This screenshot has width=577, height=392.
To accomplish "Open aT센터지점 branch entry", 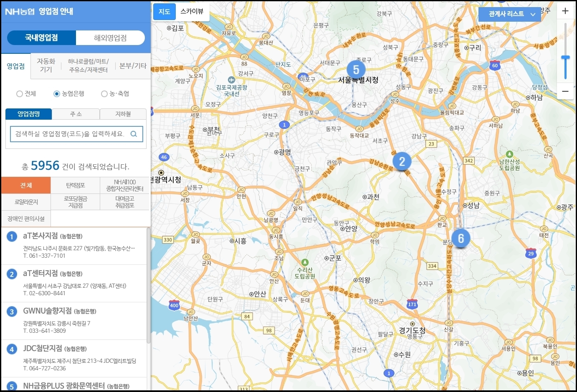I will coord(74,284).
